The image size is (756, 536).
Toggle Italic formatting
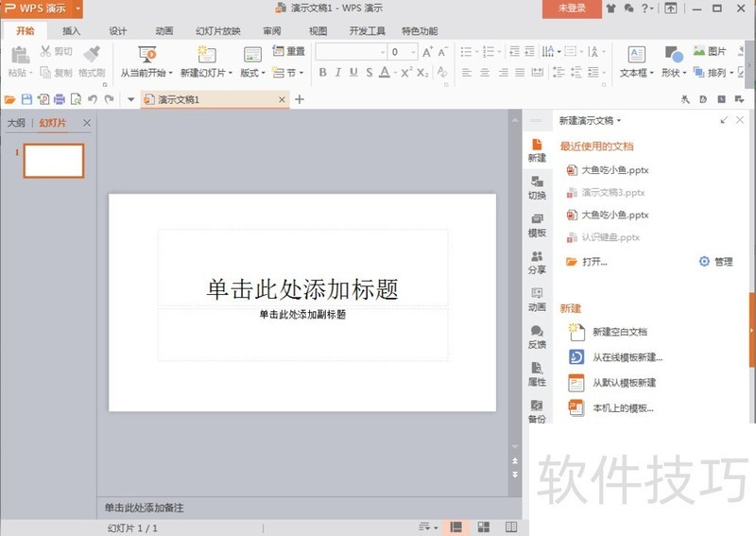pyautogui.click(x=338, y=73)
